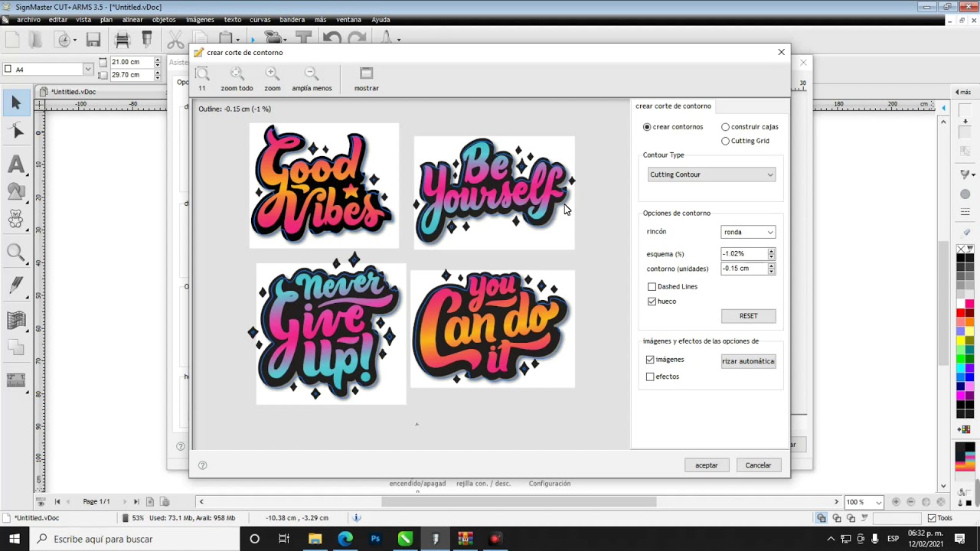
Task: Open Microsoft Edge from the taskbar
Action: pyautogui.click(x=345, y=539)
